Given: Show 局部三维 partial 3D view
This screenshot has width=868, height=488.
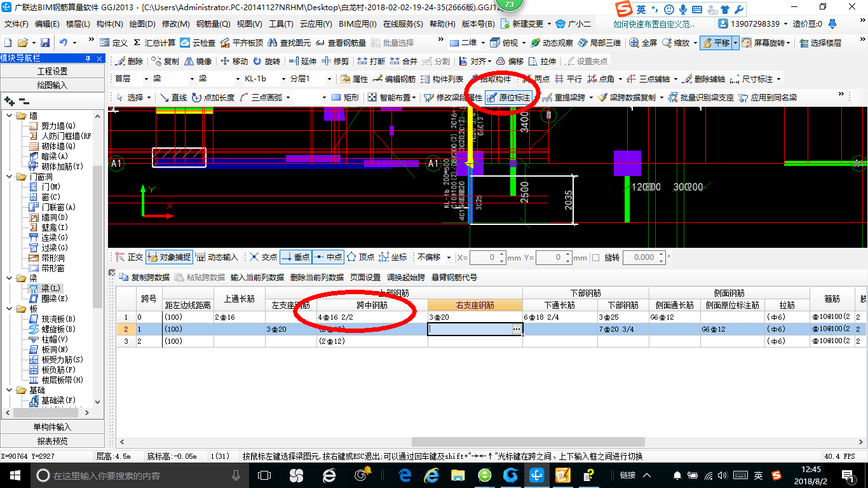Looking at the screenshot, I should click(x=599, y=43).
